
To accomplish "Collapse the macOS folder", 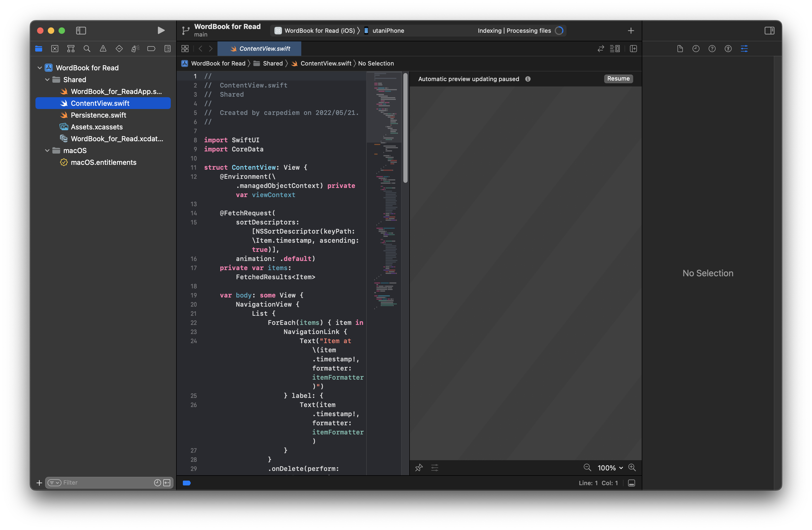I will (47, 151).
